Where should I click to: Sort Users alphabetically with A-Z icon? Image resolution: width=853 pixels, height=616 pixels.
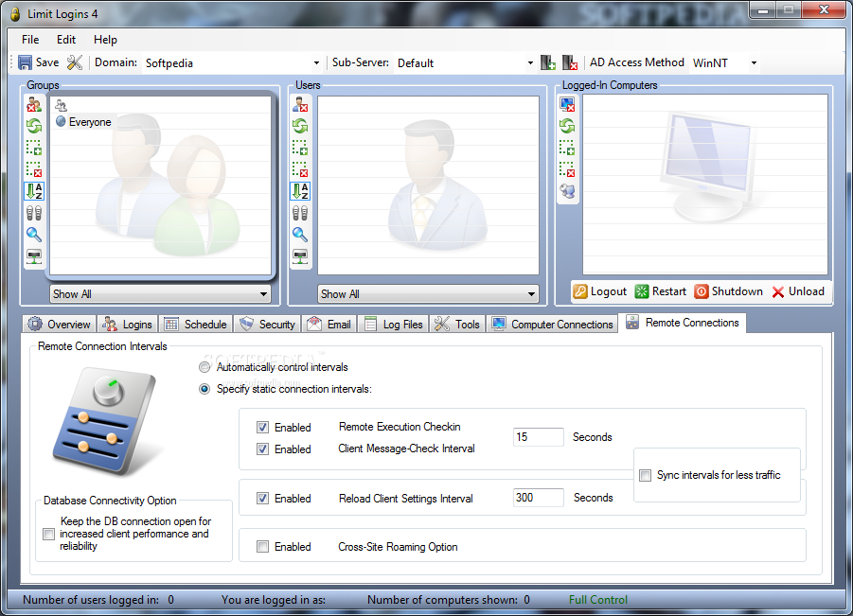(x=300, y=191)
